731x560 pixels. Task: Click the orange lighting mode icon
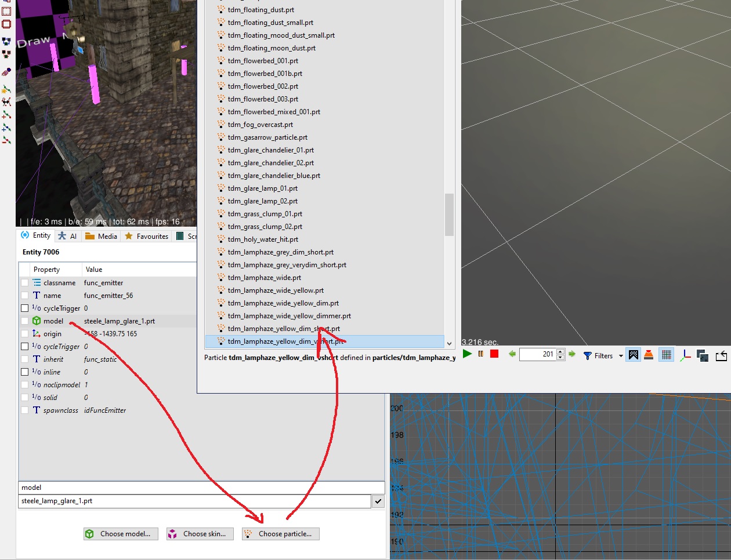tap(649, 355)
